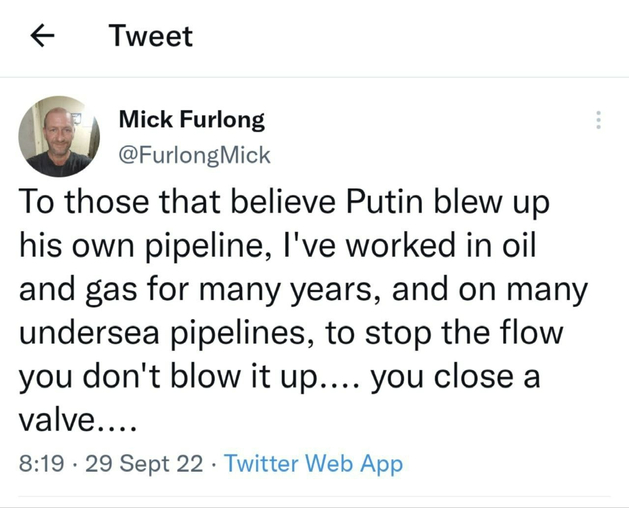Open the @FurlongMick handle link
The width and height of the screenshot is (629, 508).
[194, 155]
